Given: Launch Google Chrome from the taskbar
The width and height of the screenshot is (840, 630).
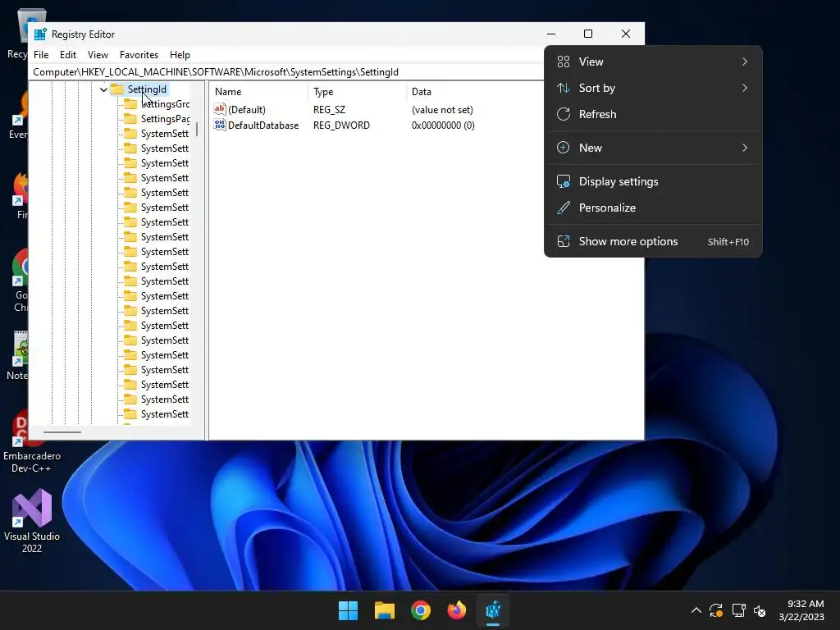Looking at the screenshot, I should (421, 610).
